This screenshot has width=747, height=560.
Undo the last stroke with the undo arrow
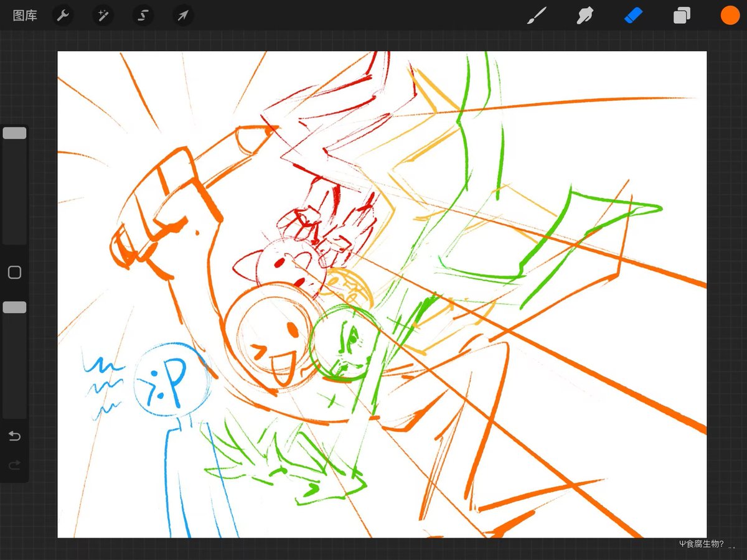(x=14, y=436)
